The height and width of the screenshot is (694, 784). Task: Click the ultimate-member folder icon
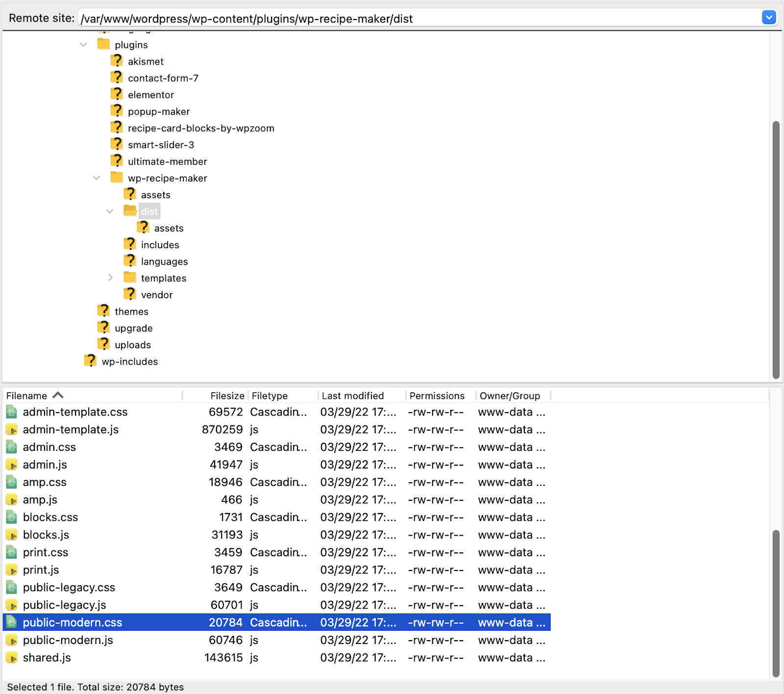(x=117, y=161)
